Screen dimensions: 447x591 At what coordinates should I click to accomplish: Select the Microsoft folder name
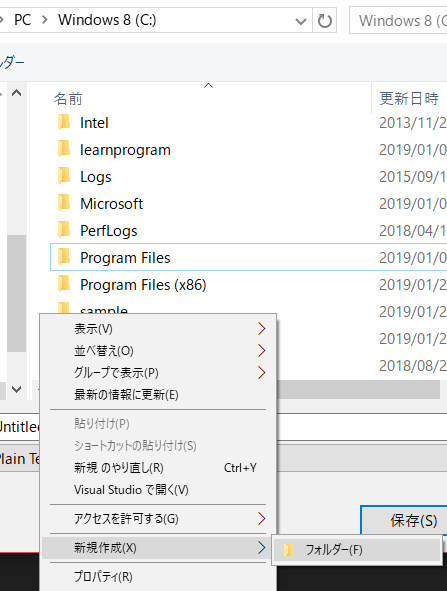tap(112, 204)
